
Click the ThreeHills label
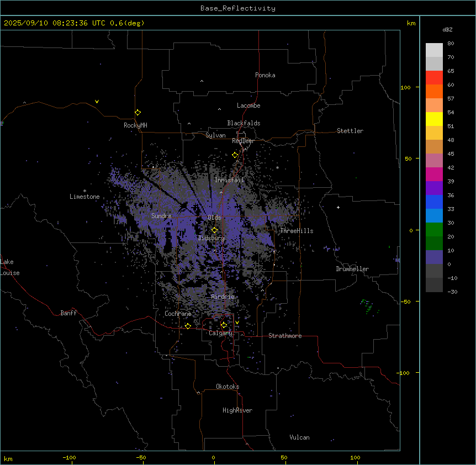297,231
